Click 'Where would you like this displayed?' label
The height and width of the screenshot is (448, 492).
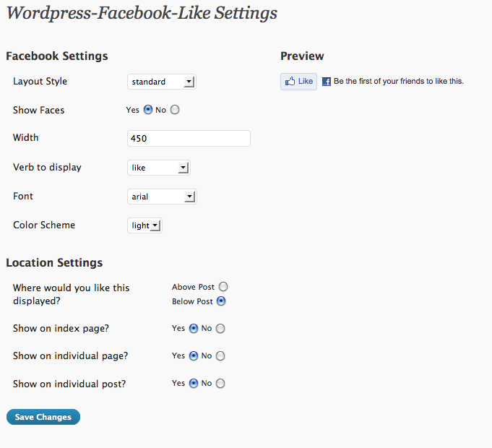click(x=72, y=294)
